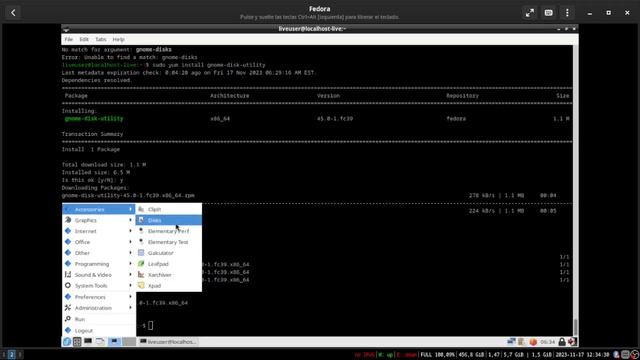Expand the Internet category arrow

(131, 231)
